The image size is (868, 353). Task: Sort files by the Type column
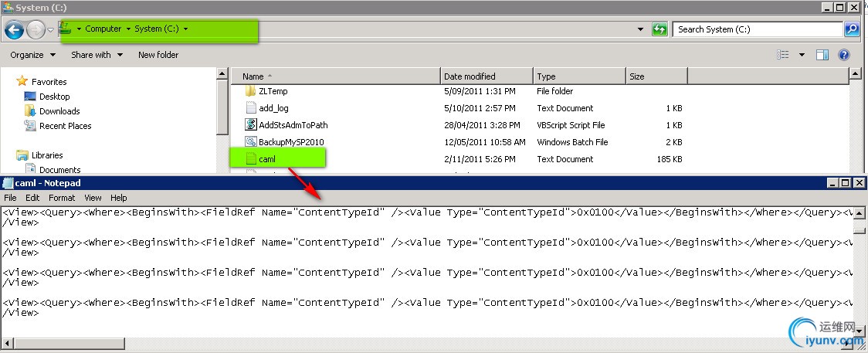(x=580, y=76)
